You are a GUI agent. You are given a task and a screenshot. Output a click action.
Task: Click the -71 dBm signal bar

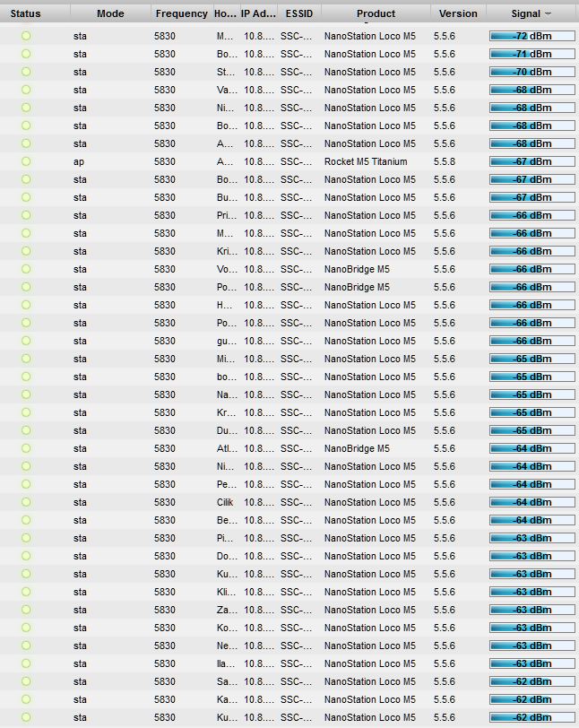coord(532,54)
